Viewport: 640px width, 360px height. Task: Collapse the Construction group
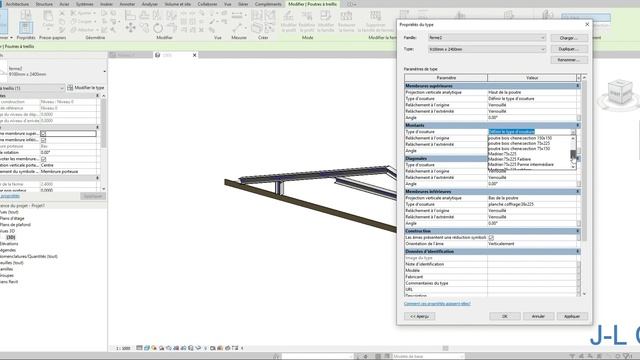tap(578, 231)
